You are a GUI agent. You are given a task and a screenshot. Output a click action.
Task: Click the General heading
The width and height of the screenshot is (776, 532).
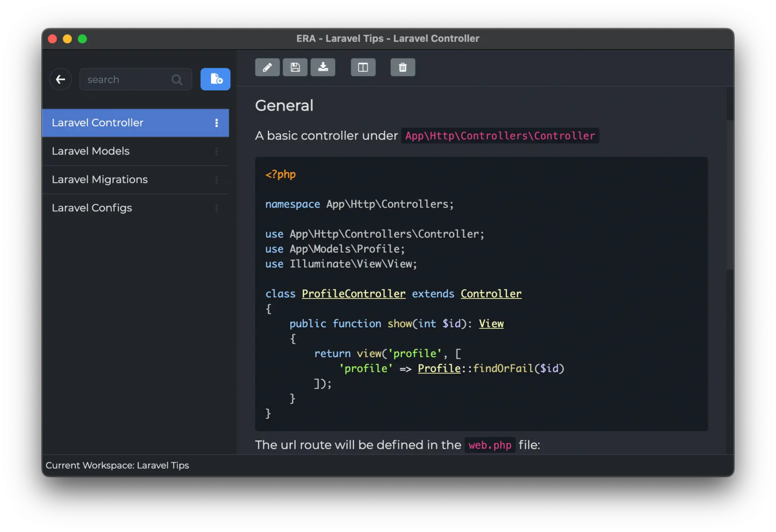pyautogui.click(x=284, y=105)
